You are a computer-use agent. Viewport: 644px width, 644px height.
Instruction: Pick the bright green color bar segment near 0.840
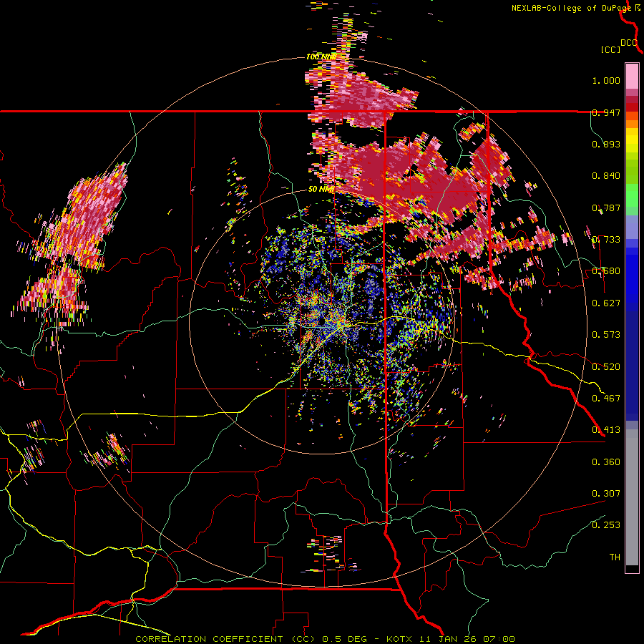[x=632, y=195]
